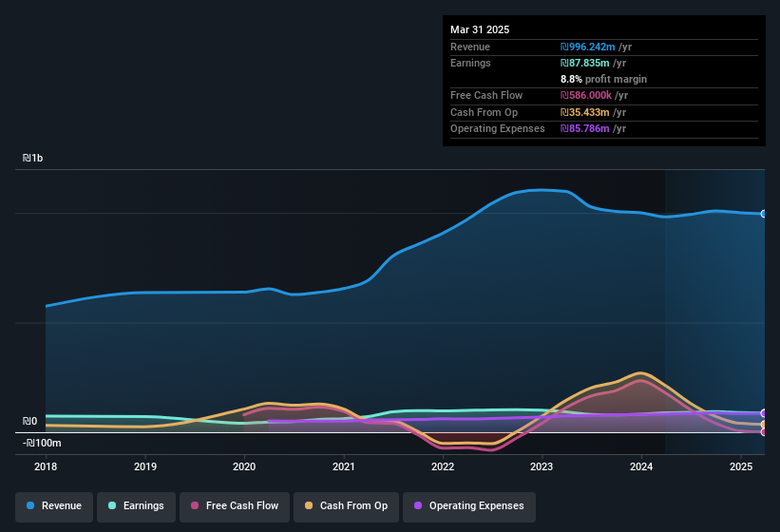The image size is (780, 532).
Task: Click the teal Earnings legend dot
Action: pyautogui.click(x=112, y=505)
